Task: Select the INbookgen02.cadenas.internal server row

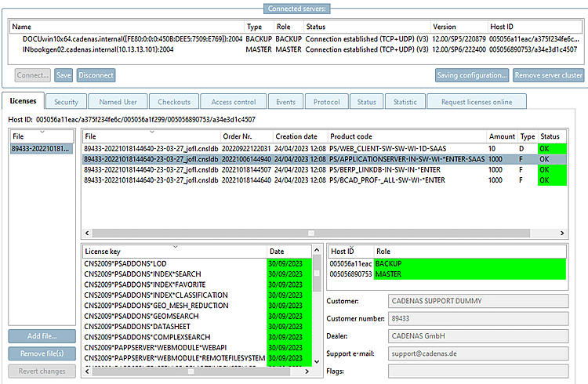Action: click(296, 49)
